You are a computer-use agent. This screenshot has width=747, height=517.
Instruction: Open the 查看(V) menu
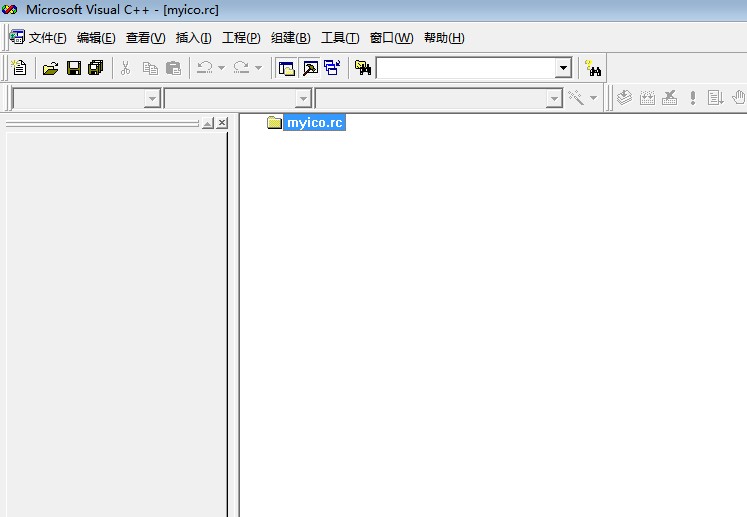click(145, 38)
